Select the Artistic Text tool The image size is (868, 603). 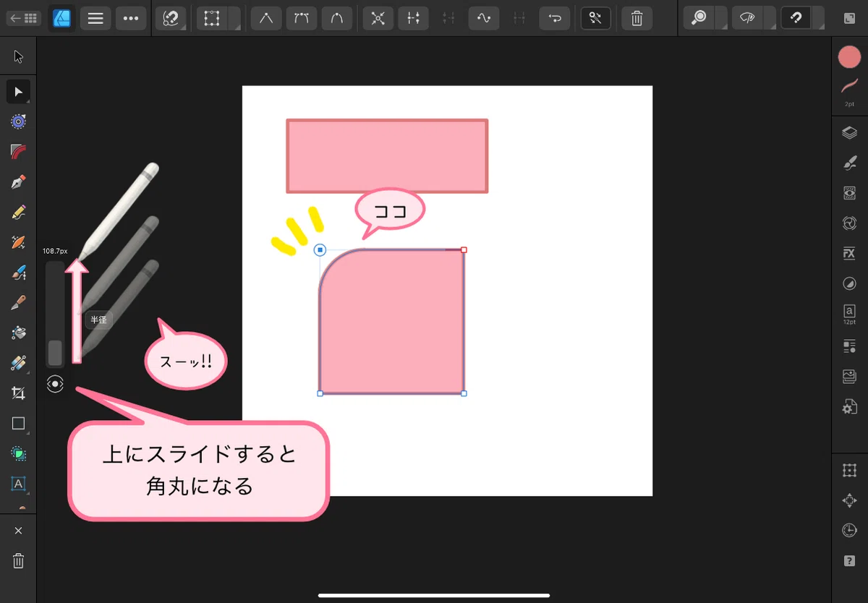(19, 484)
